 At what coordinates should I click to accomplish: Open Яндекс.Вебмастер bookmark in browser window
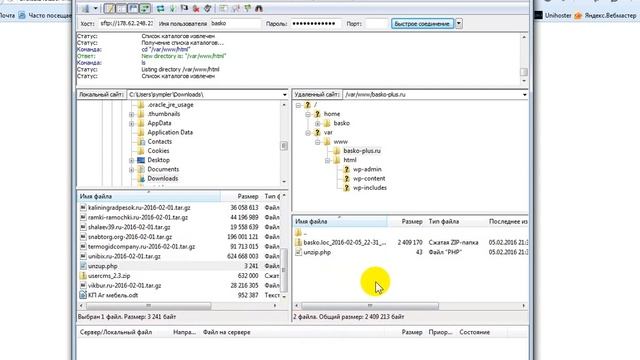point(606,16)
